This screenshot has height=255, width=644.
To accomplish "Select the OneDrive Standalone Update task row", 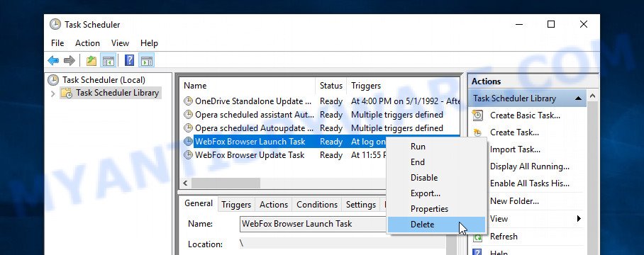I will point(321,101).
